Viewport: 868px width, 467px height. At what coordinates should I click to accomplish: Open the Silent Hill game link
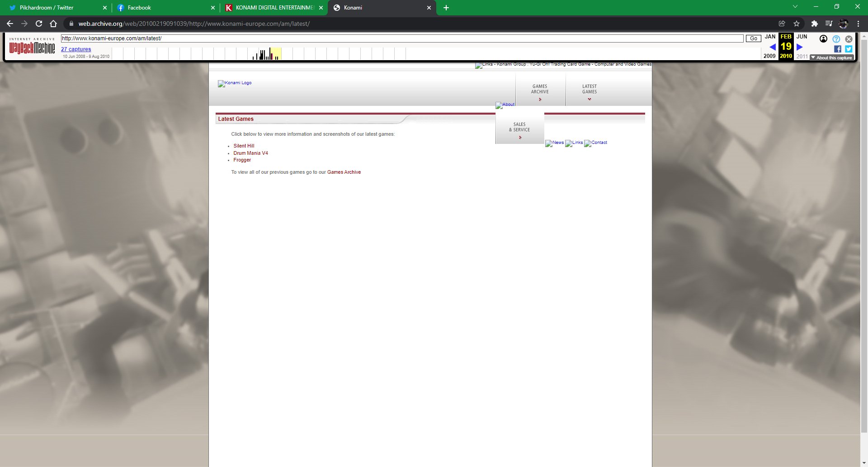(x=244, y=146)
